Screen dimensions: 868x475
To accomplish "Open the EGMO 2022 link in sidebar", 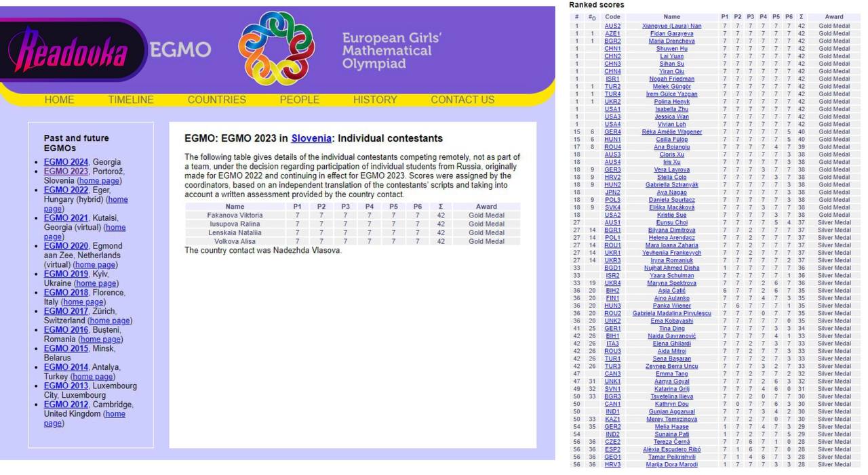I will pyautogui.click(x=66, y=190).
